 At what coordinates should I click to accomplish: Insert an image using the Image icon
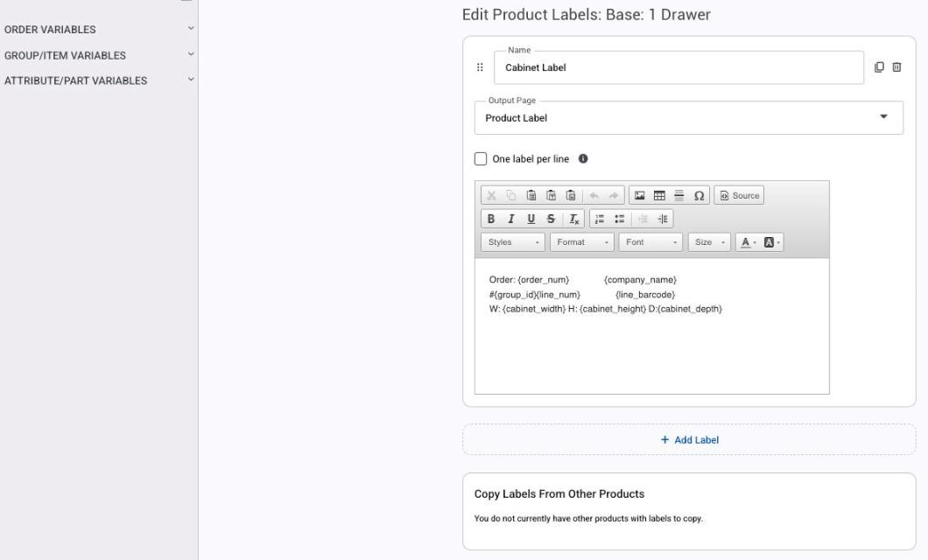(639, 195)
